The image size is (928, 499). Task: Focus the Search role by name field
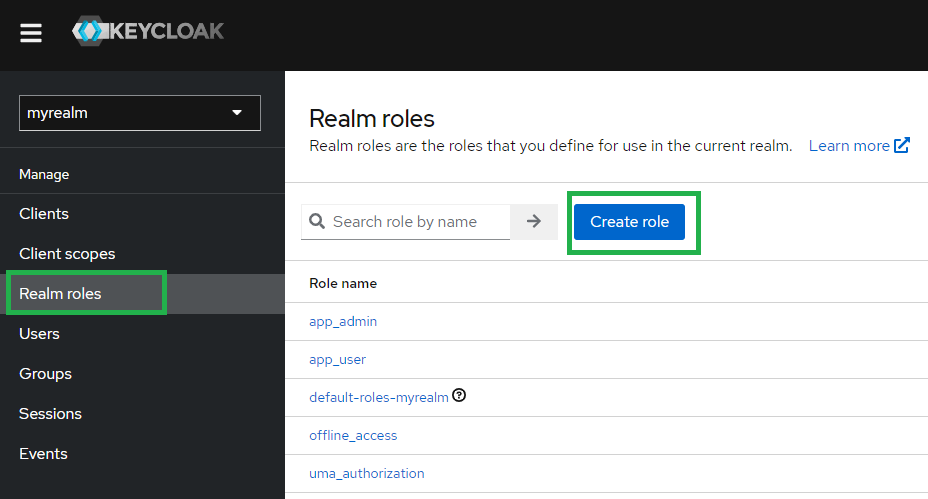point(415,222)
